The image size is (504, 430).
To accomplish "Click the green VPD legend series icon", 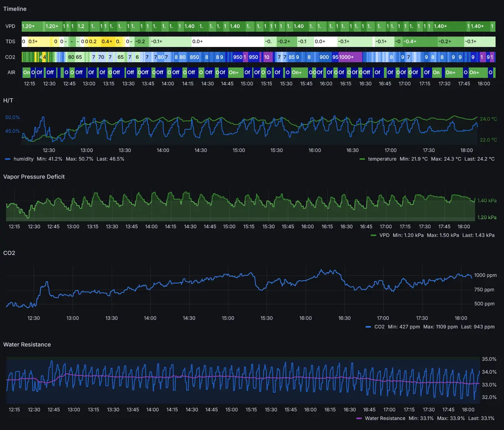I will [x=373, y=235].
